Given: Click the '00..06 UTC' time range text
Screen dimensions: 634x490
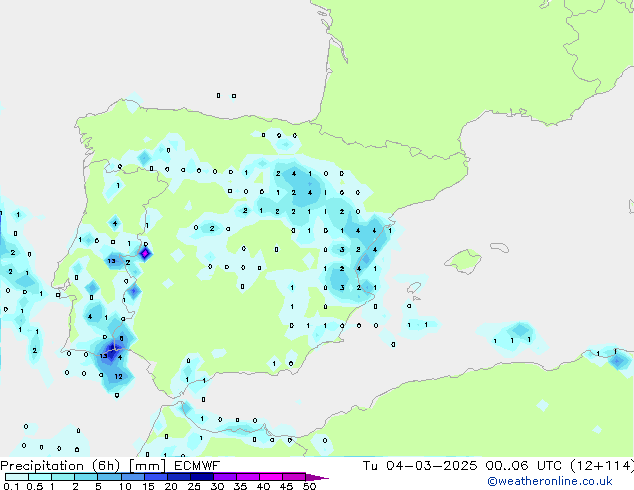Looking at the screenshot, I should click(x=524, y=466).
